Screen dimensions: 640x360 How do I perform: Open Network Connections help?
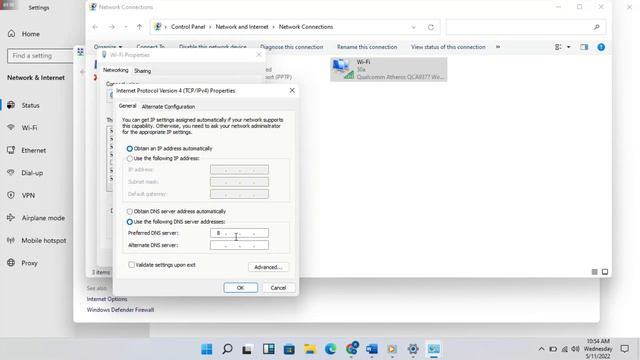coord(601,47)
